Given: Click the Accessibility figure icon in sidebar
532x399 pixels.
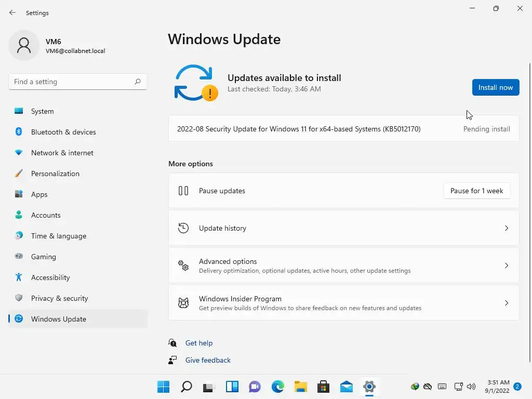Looking at the screenshot, I should coord(19,277).
